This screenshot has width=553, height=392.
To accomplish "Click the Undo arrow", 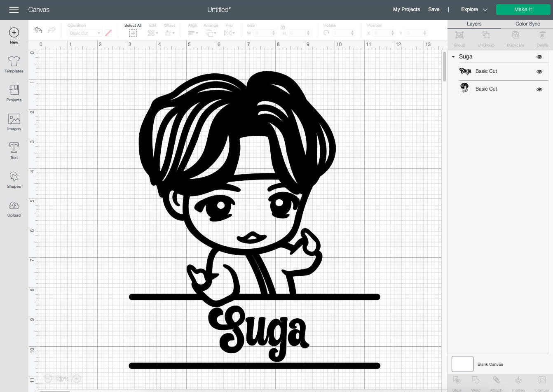I will tap(38, 30).
